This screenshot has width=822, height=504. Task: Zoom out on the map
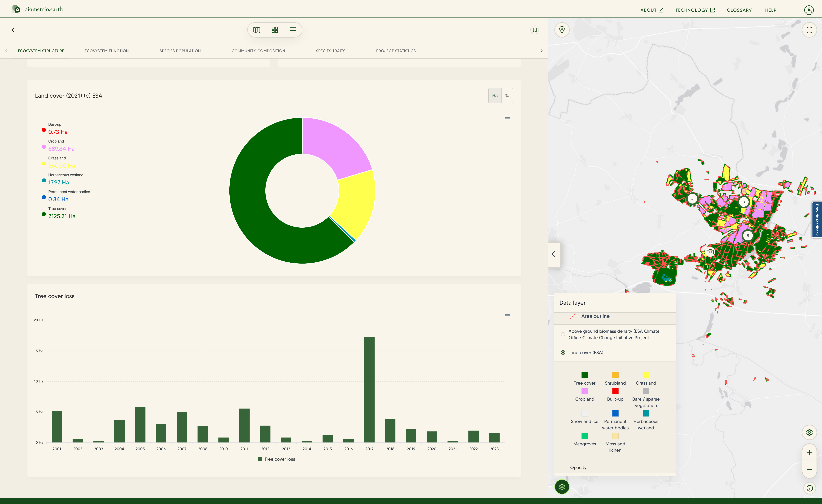(x=809, y=469)
